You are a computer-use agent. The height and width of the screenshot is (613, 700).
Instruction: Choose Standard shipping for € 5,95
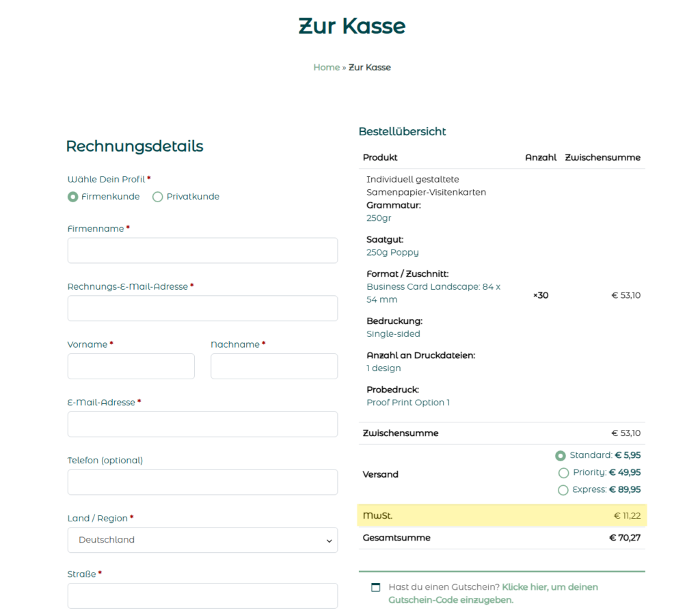pyautogui.click(x=561, y=456)
